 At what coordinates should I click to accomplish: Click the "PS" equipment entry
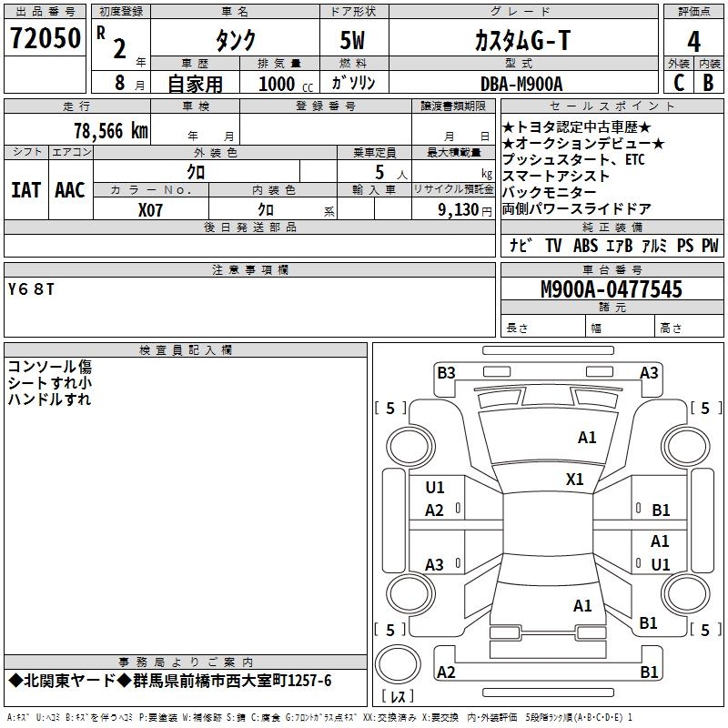tap(685, 245)
